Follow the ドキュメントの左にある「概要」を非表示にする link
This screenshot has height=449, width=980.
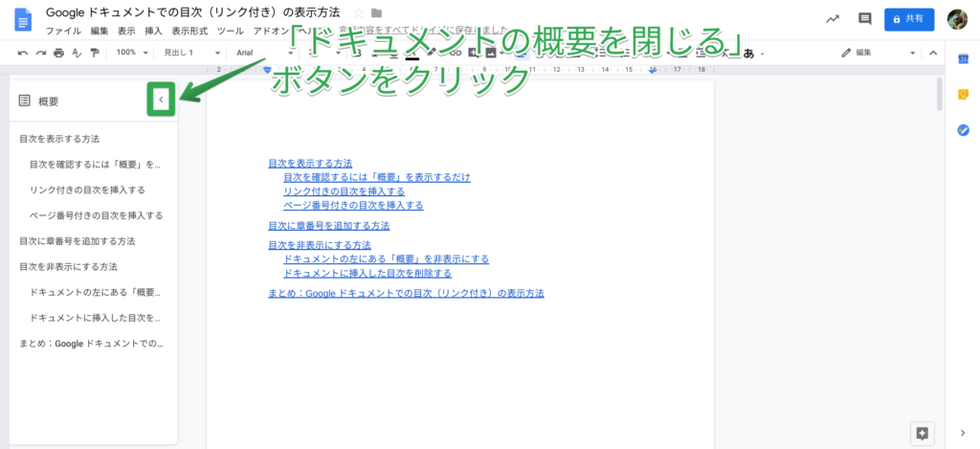point(387,258)
